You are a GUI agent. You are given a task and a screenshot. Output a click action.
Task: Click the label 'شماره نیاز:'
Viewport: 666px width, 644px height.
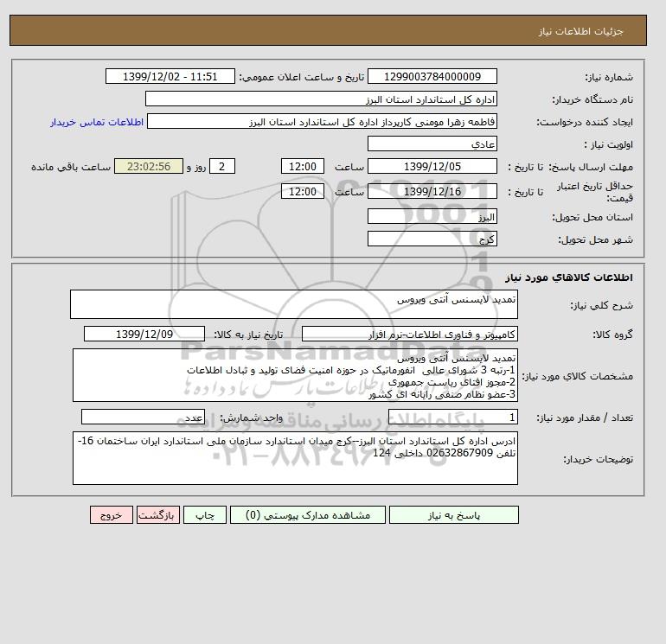609,77
